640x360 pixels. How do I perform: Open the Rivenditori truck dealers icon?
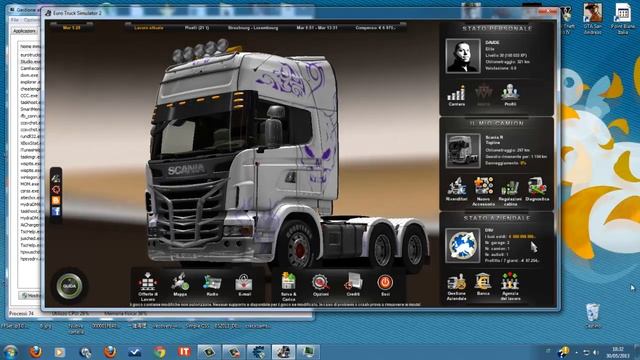[x=457, y=189]
